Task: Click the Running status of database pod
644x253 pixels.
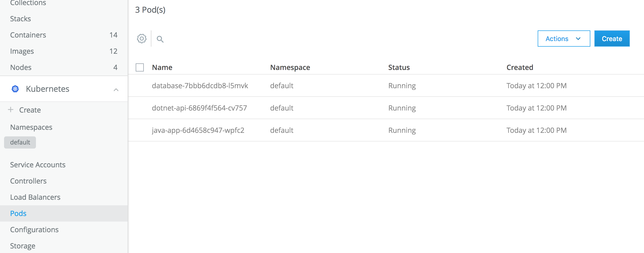Action: pos(402,86)
